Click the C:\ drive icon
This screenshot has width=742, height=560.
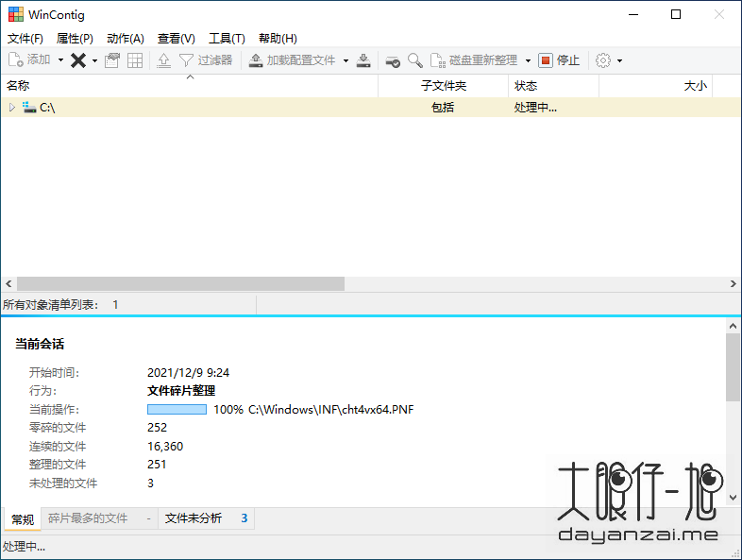coord(29,108)
